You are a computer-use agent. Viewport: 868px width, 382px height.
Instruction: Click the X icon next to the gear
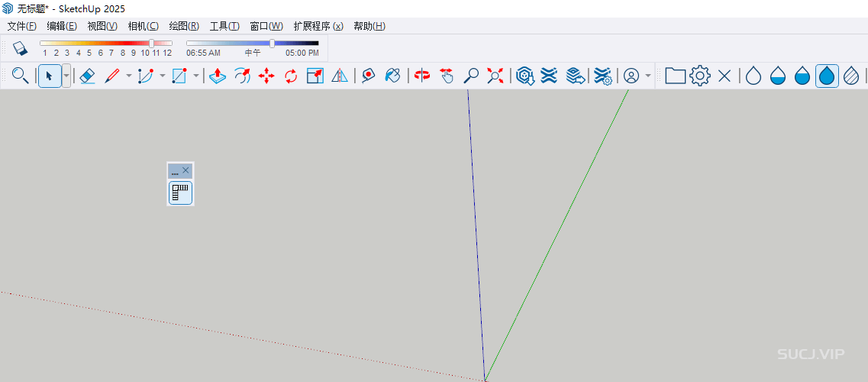(x=724, y=76)
